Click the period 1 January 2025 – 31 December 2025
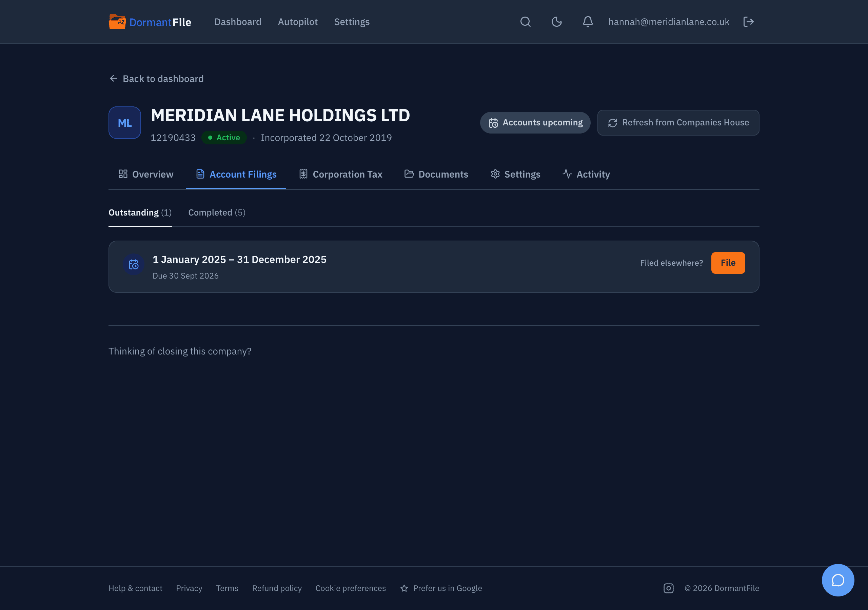This screenshot has height=610, width=868. pos(240,260)
